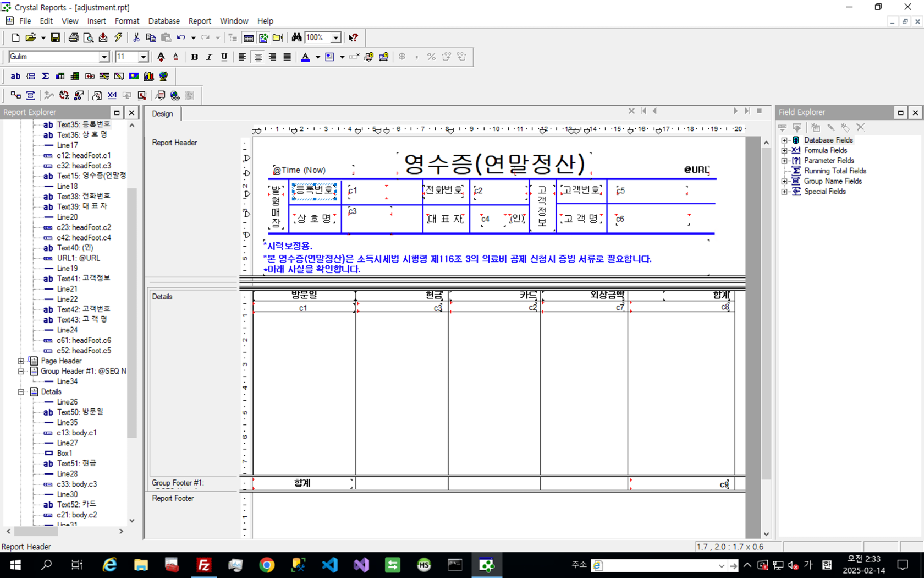This screenshot has height=578, width=924.
Task: Toggle Bold formatting
Action: [x=194, y=57]
